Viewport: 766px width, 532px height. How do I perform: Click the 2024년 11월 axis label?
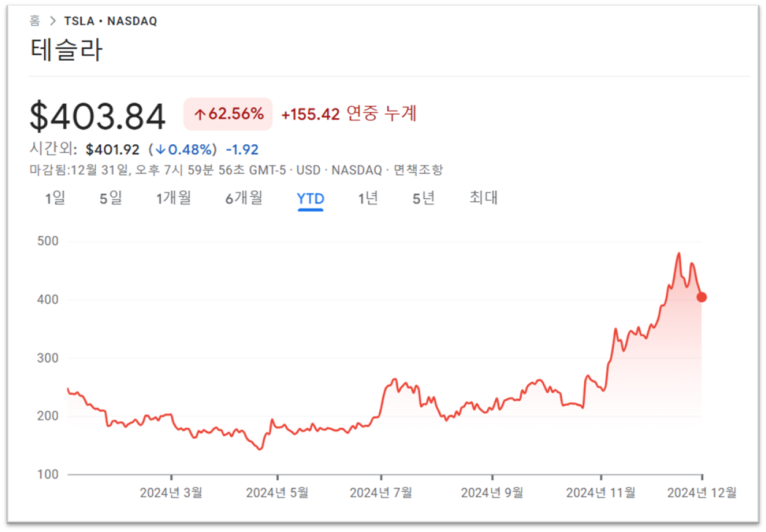click(601, 492)
